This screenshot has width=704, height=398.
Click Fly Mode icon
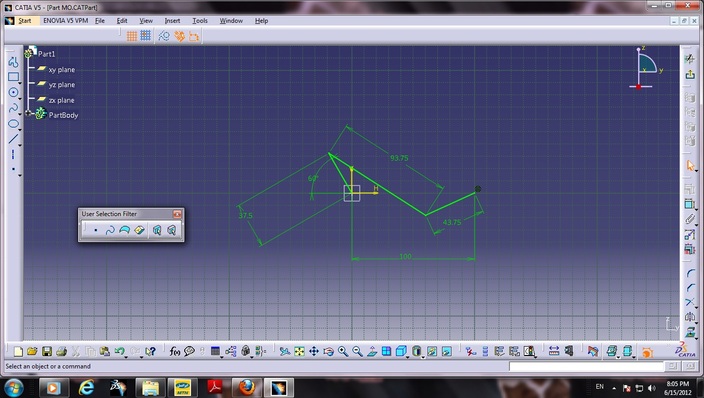tap(285, 351)
